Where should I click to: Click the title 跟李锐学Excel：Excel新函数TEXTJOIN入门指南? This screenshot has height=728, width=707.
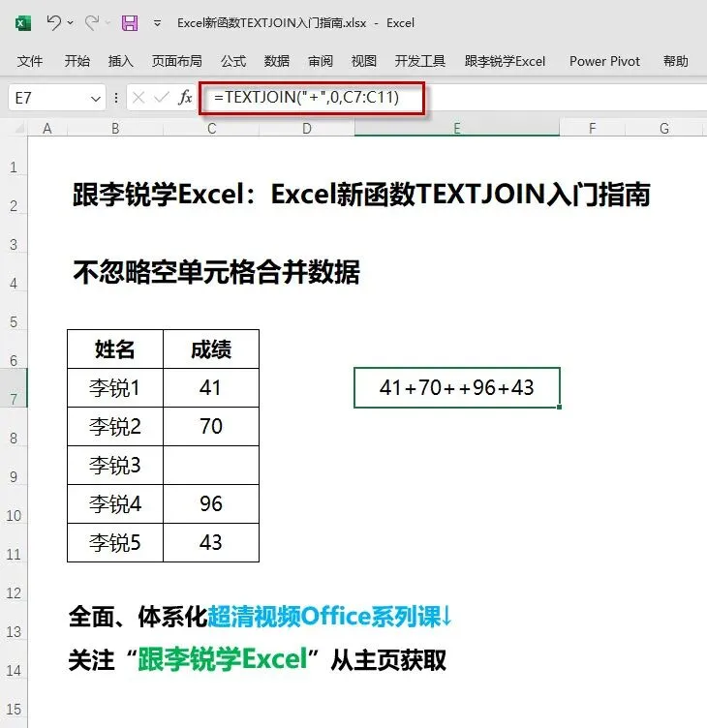click(361, 194)
